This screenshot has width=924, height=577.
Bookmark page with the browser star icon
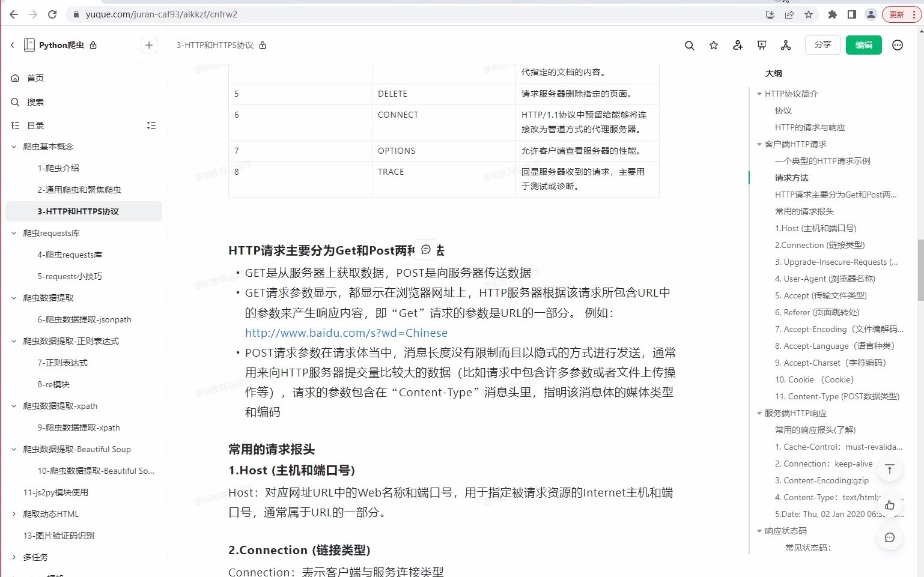[809, 14]
